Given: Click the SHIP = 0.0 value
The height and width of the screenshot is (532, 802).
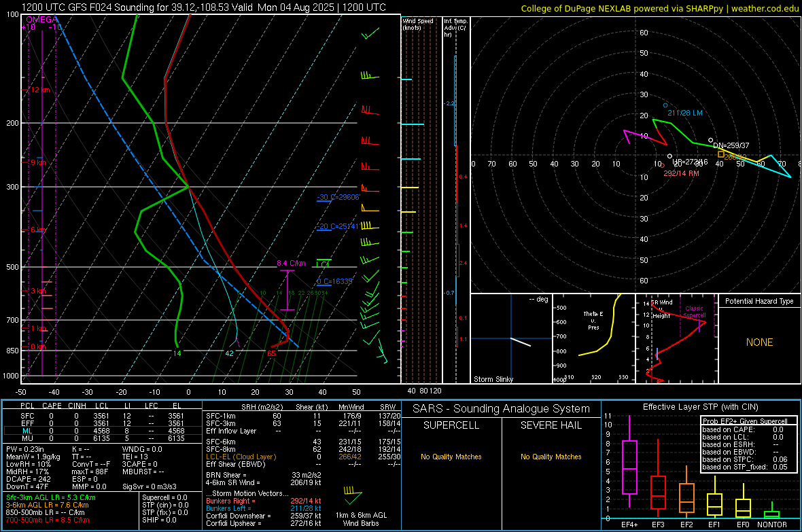Looking at the screenshot, I should pyautogui.click(x=159, y=520).
